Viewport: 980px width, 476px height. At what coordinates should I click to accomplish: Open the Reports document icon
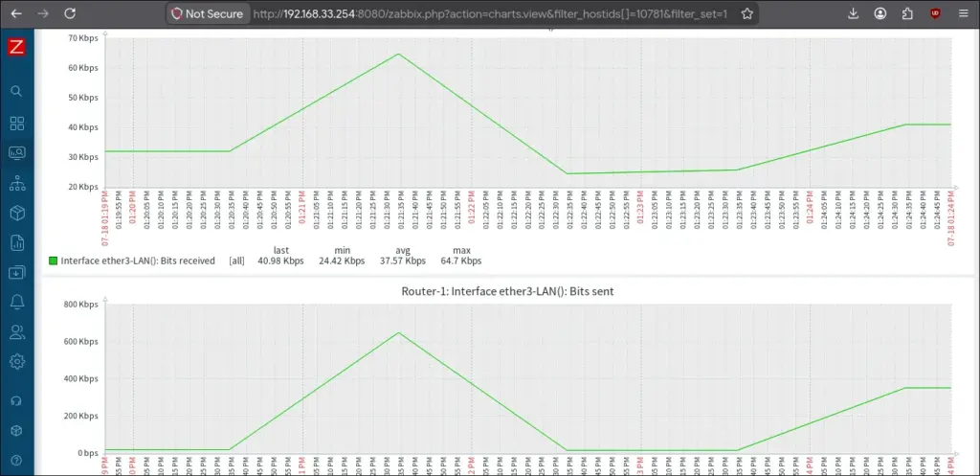click(17, 243)
